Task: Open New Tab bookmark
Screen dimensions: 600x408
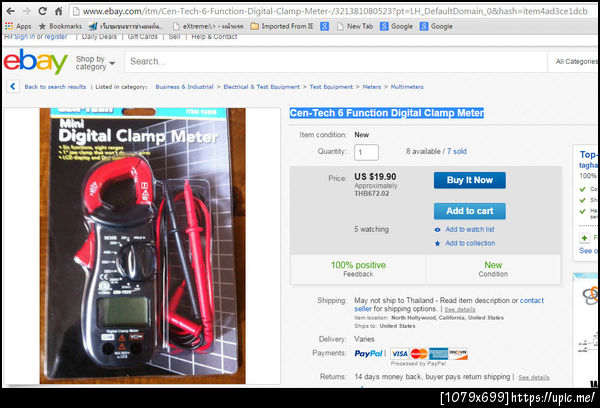Action: coord(355,26)
